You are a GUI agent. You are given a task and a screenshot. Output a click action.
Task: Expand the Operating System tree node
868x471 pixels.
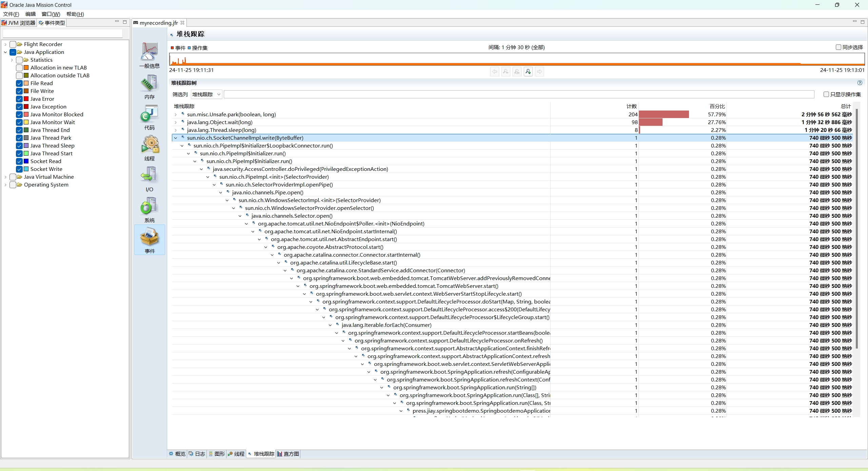[5, 185]
